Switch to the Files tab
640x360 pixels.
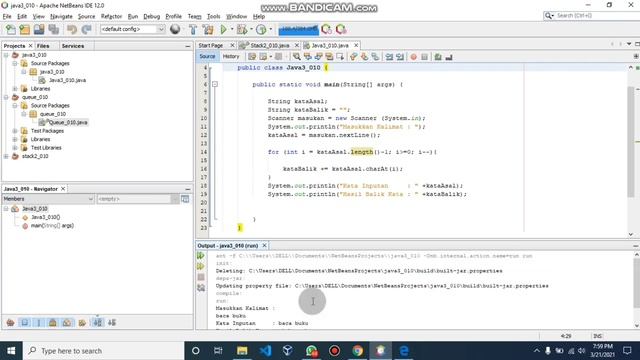43,46
